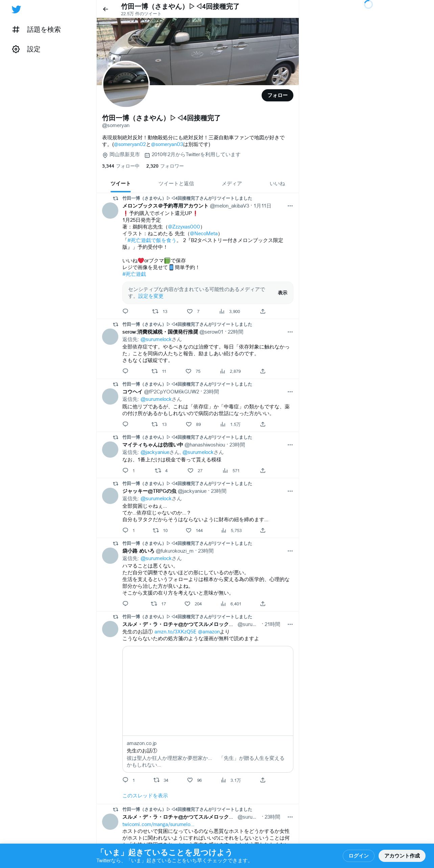View analytics icon on the コウヘイ tweet
This screenshot has width=434, height=868.
coord(223,424)
